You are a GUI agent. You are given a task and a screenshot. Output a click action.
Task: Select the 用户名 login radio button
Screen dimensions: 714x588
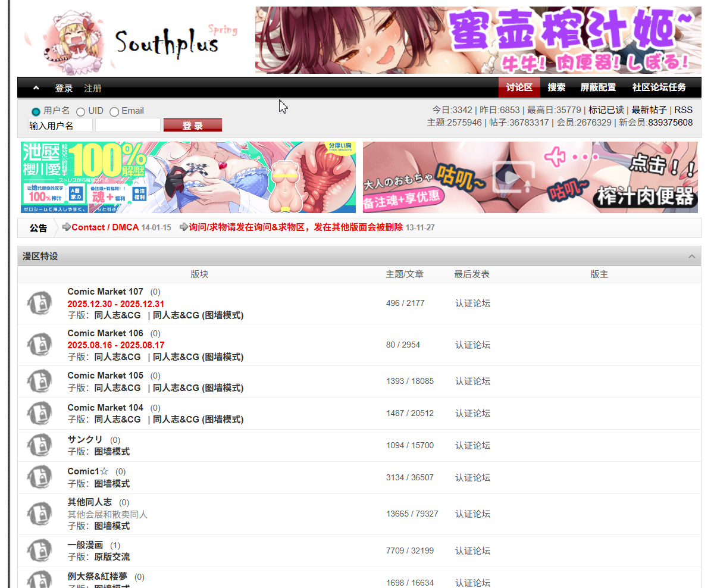click(36, 111)
